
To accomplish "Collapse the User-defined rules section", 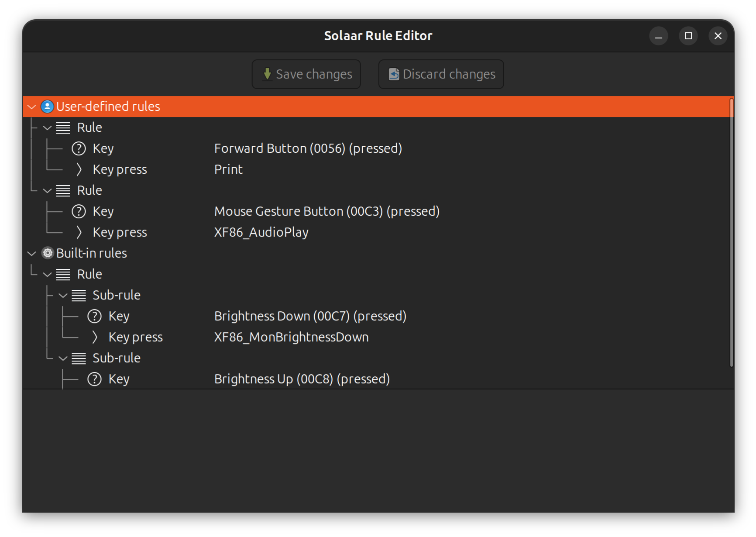I will click(x=31, y=107).
